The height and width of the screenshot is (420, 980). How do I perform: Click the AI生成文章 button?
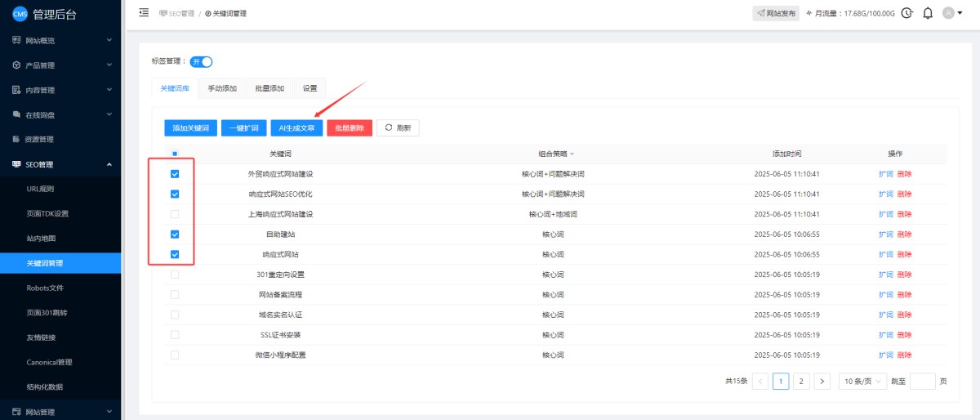pyautogui.click(x=296, y=128)
